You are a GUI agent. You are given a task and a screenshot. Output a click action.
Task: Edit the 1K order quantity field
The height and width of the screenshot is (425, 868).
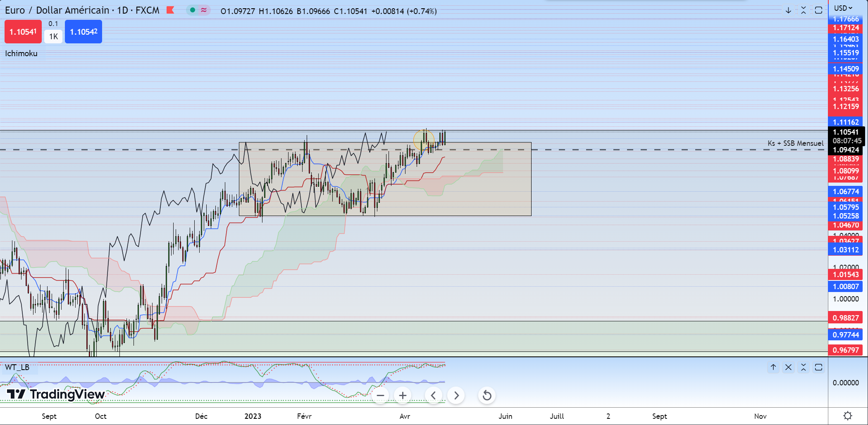click(53, 36)
